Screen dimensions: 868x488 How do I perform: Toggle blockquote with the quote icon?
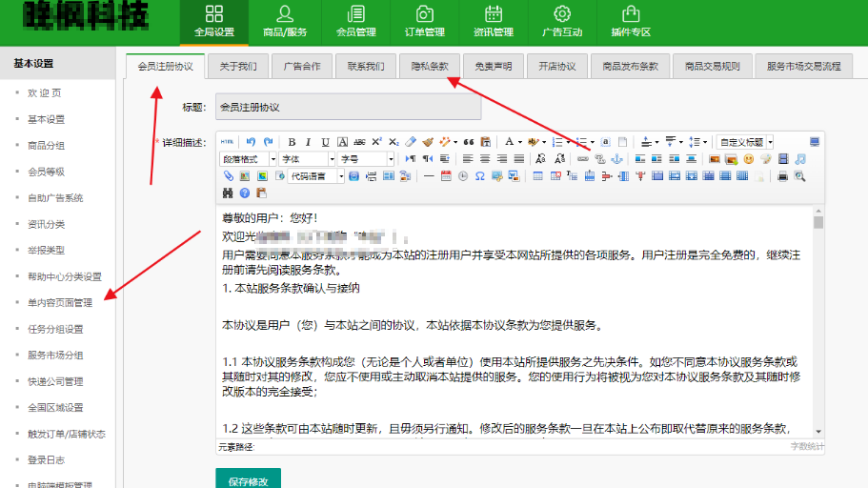[469, 142]
